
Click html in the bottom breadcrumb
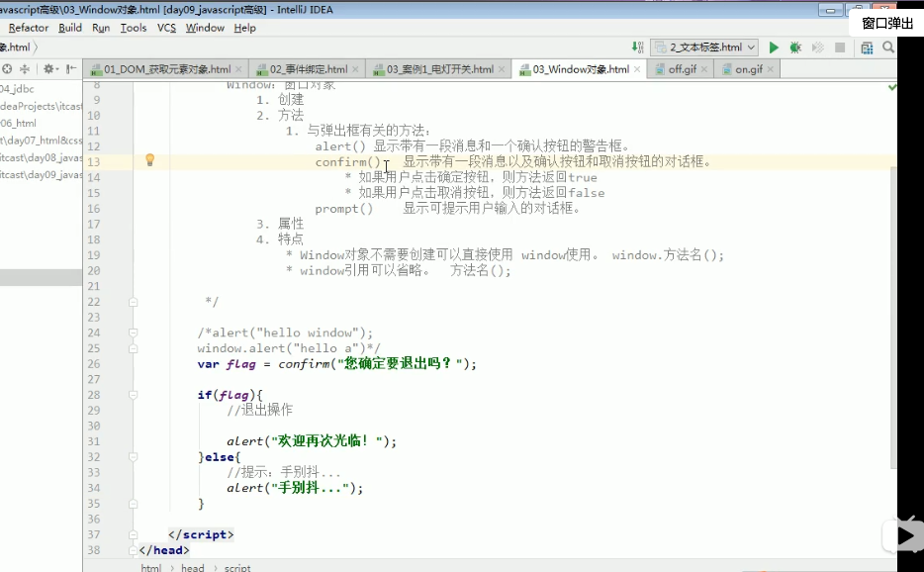tap(150, 567)
